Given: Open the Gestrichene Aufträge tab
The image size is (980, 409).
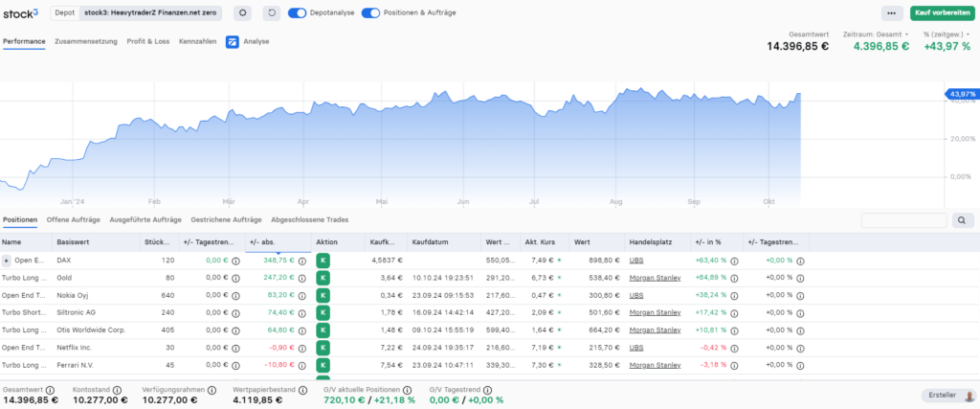Looking at the screenshot, I should click(226, 220).
